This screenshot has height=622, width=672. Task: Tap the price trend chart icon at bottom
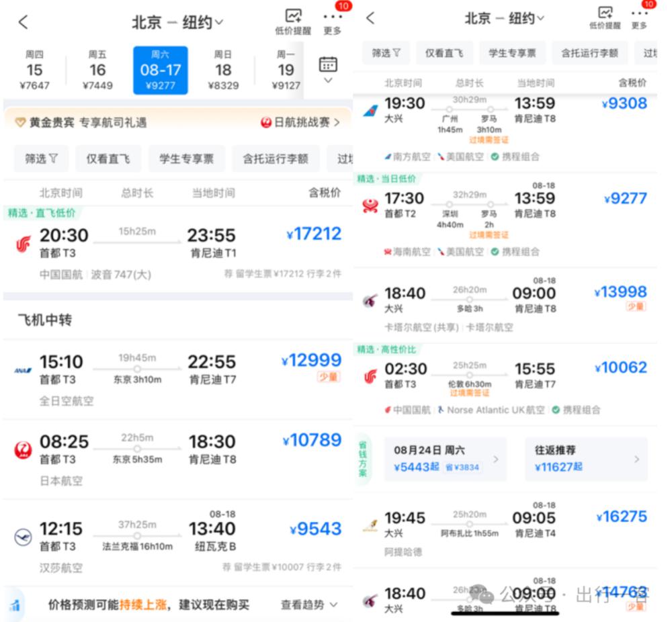tap(15, 605)
